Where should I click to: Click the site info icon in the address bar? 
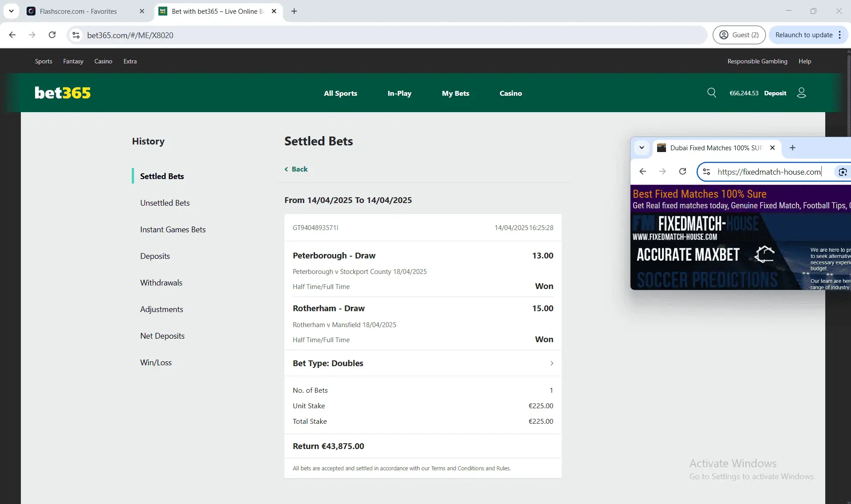point(75,35)
